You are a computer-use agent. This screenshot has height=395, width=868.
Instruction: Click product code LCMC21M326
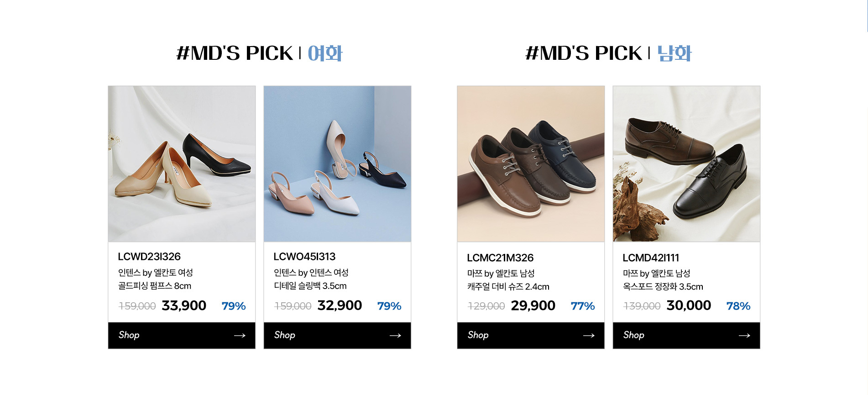pos(500,258)
